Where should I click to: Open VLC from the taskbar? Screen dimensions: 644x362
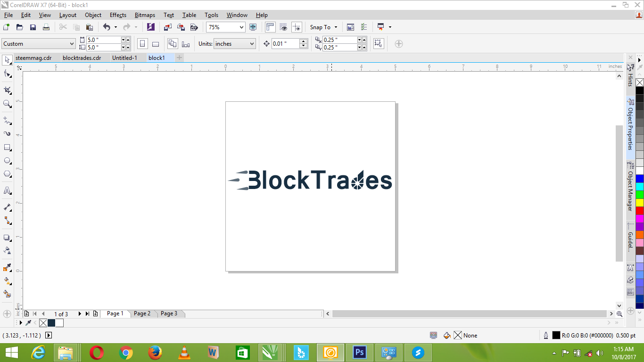[184, 352]
